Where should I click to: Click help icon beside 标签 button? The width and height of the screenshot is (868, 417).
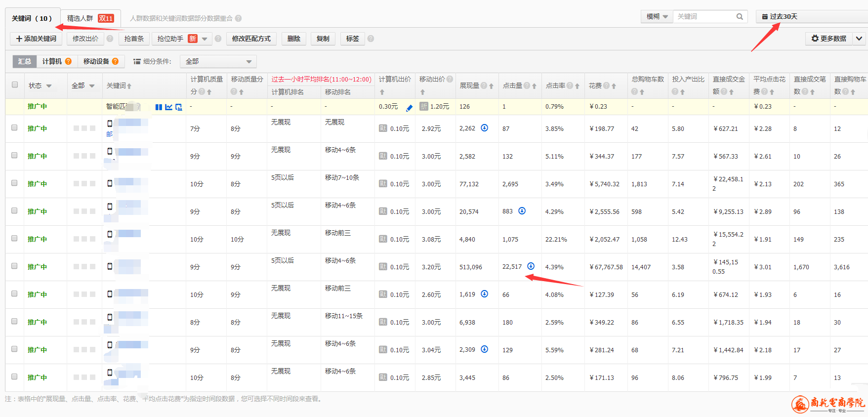click(x=371, y=39)
